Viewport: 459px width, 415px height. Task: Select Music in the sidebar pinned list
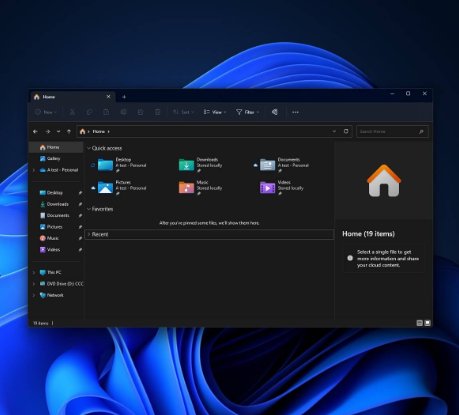click(x=56, y=238)
